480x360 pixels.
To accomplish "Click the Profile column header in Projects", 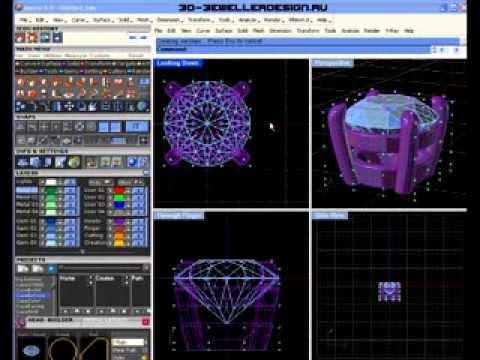I will tap(67, 278).
